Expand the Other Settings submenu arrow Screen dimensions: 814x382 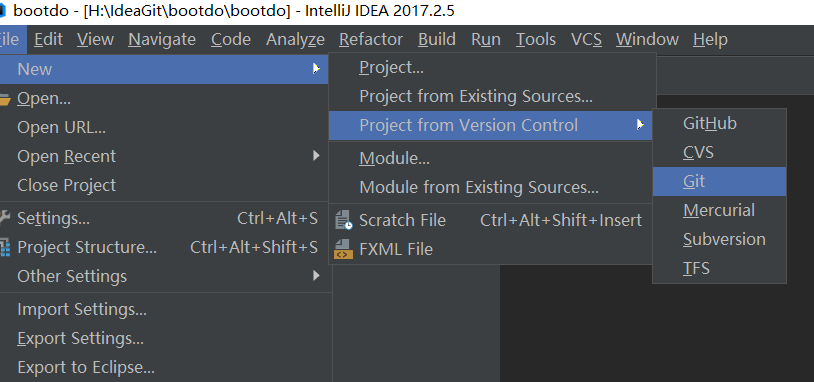click(x=316, y=276)
